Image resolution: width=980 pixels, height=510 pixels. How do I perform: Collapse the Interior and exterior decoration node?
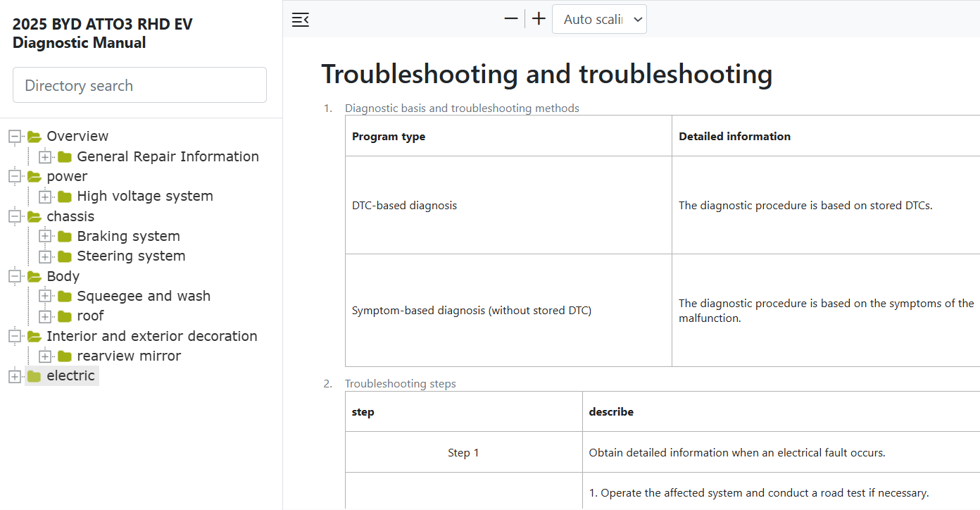(x=15, y=336)
